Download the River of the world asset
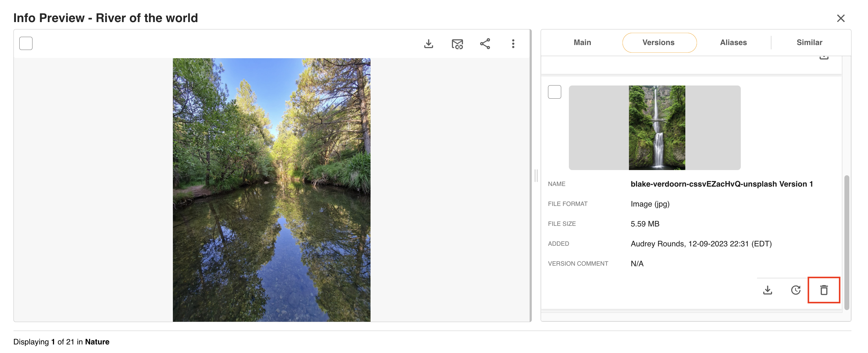Screen dimensions: 868x353 pyautogui.click(x=428, y=44)
